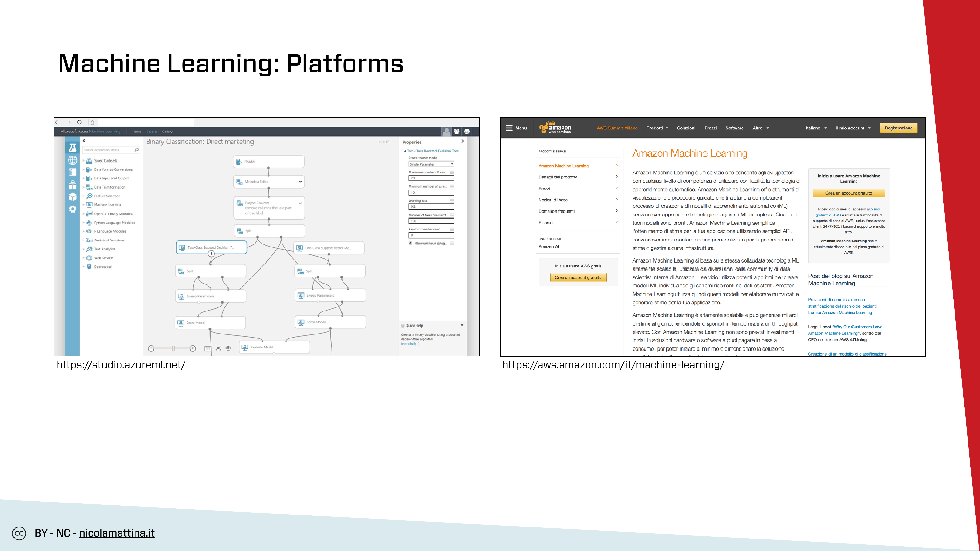Open the Experiments flask icon in sidebar
The width and height of the screenshot is (980, 551).
(72, 148)
